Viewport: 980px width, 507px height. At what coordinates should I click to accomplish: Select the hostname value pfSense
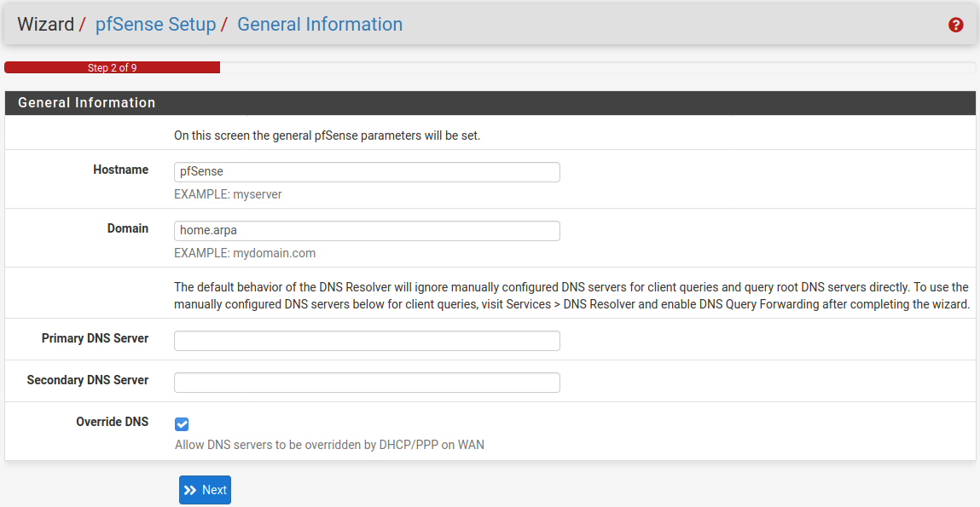[200, 171]
